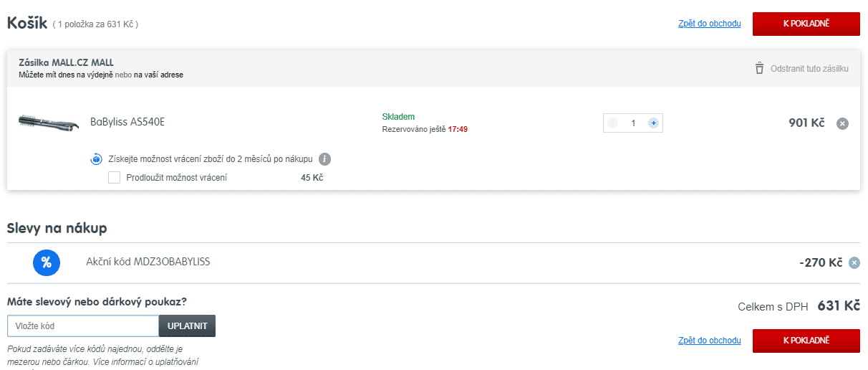The image size is (868, 370).
Task: Click the Odstranit tuto zásilku link
Action: tap(809, 69)
